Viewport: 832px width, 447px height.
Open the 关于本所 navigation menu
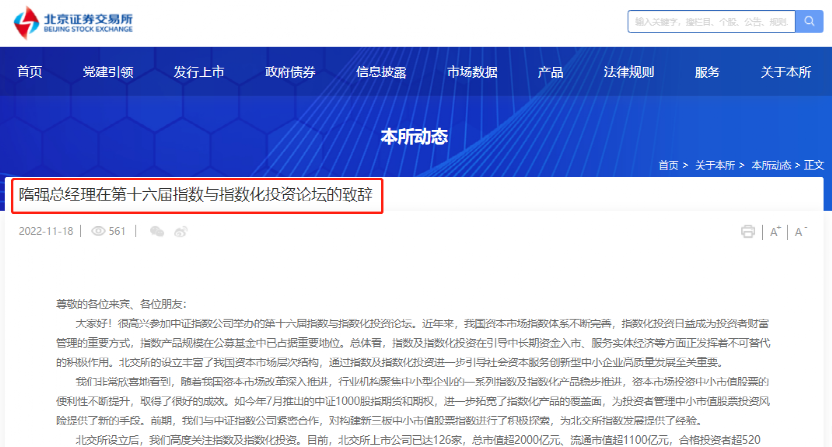click(x=786, y=72)
